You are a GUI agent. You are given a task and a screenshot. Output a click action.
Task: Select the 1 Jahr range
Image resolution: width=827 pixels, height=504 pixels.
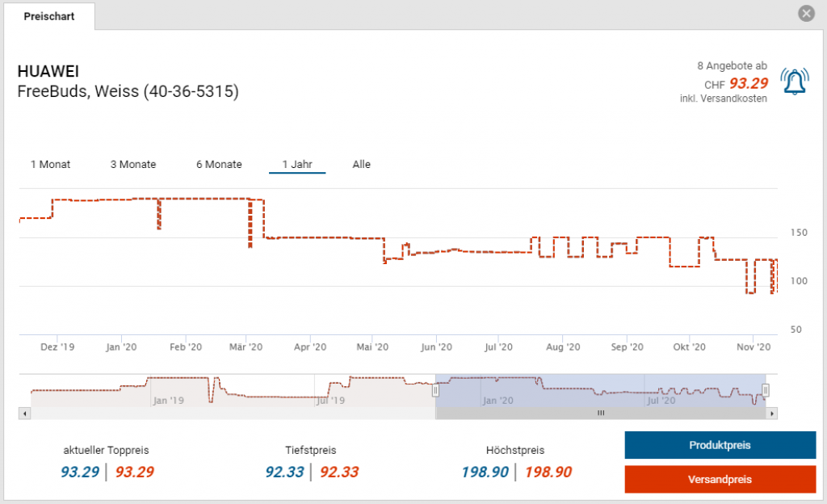pyautogui.click(x=296, y=165)
